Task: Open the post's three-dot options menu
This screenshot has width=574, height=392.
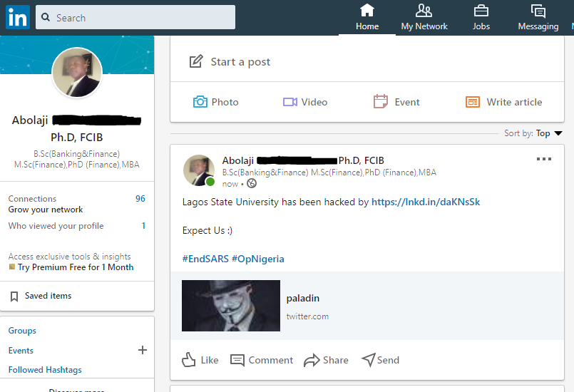Action: pos(544,159)
